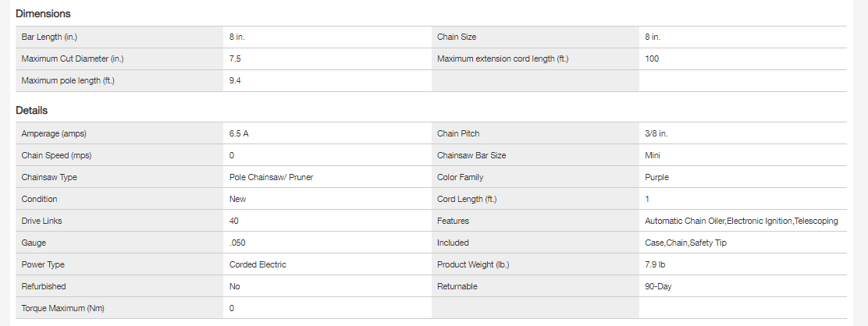Click the Maximum Cut Diameter value 7.5

click(236, 59)
